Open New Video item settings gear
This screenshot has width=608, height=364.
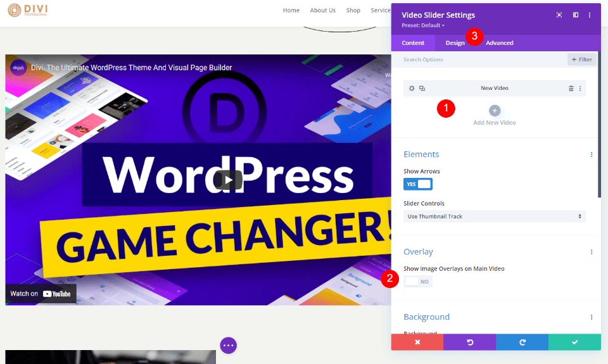(412, 89)
